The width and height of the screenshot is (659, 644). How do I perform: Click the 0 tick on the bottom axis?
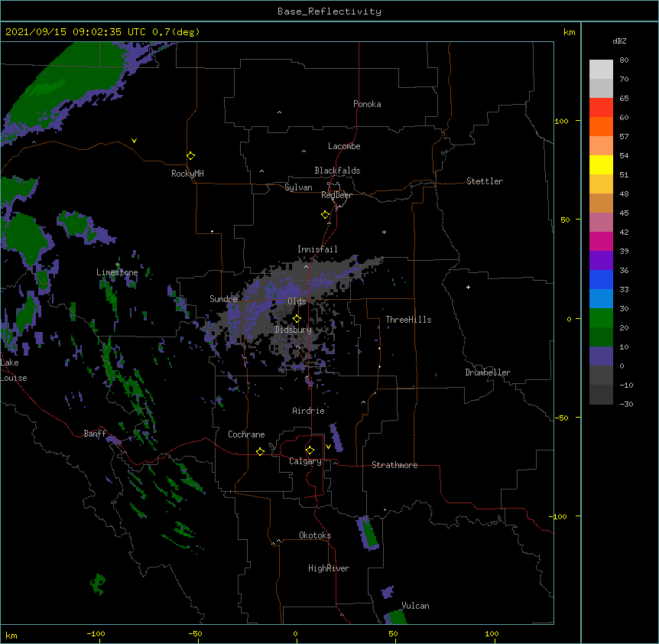(x=295, y=633)
